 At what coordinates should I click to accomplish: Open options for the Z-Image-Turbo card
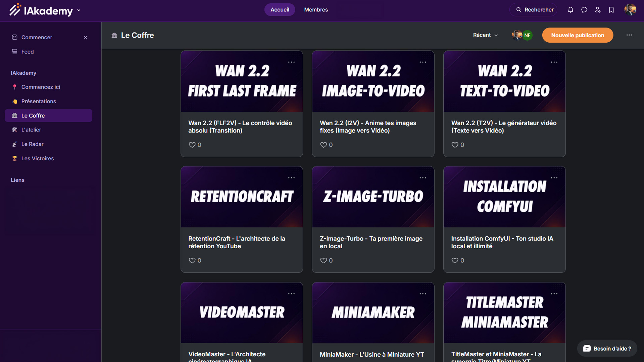[x=423, y=178]
